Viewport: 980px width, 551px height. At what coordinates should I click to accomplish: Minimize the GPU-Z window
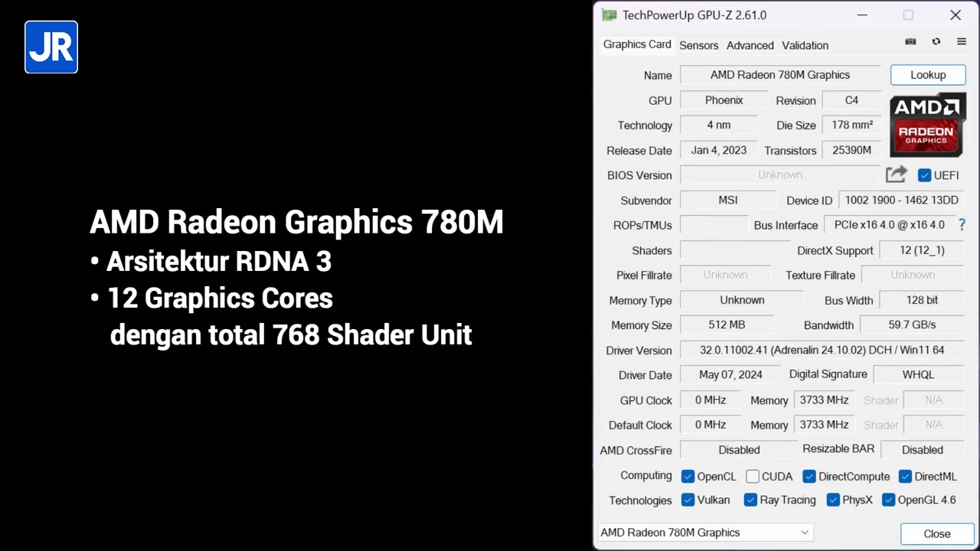pyautogui.click(x=862, y=15)
